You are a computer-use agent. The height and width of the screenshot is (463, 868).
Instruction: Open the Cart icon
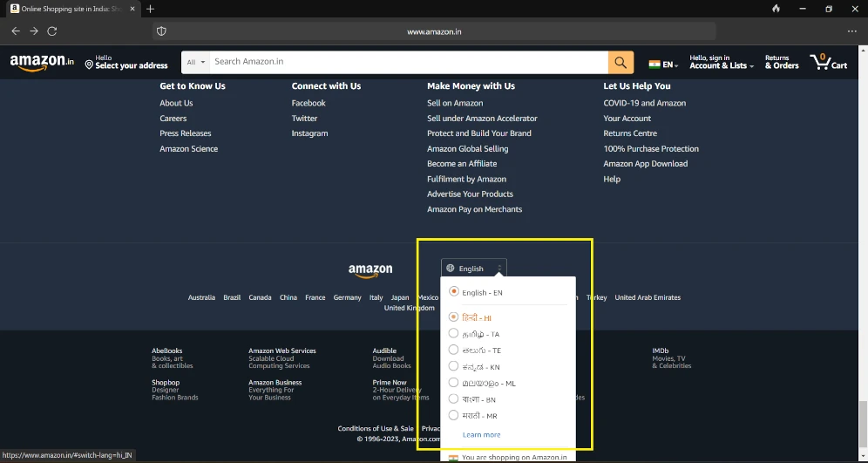click(x=829, y=62)
